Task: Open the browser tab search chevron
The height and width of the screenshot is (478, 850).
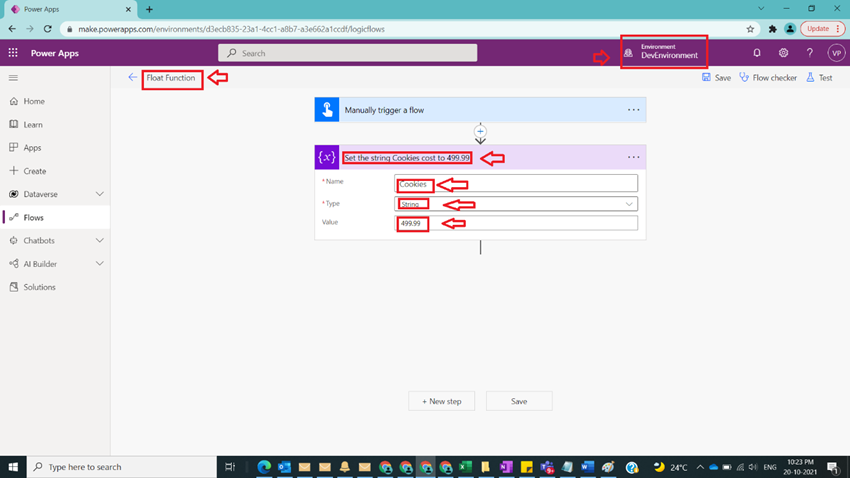Action: [761, 9]
